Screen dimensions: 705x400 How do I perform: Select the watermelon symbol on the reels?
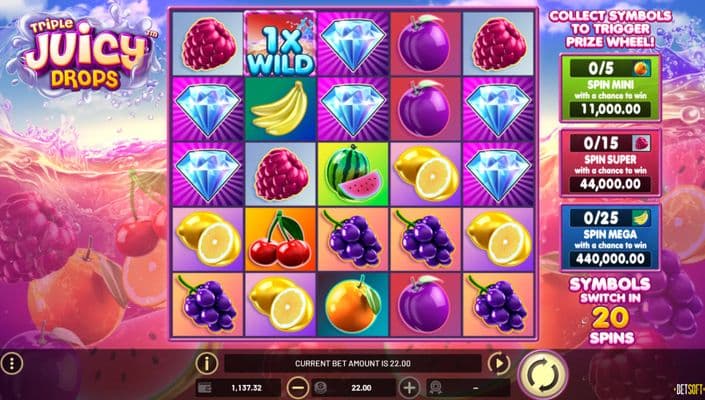(353, 174)
